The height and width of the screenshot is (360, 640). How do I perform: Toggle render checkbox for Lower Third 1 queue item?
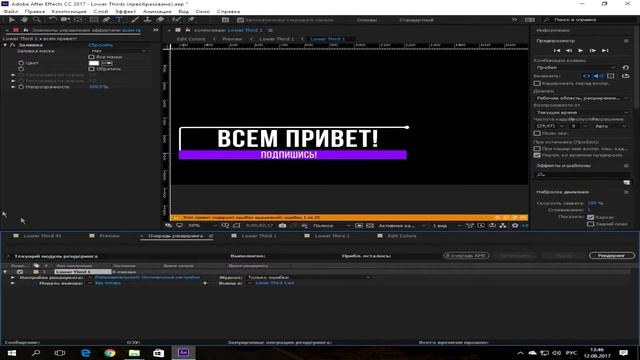pos(20,271)
